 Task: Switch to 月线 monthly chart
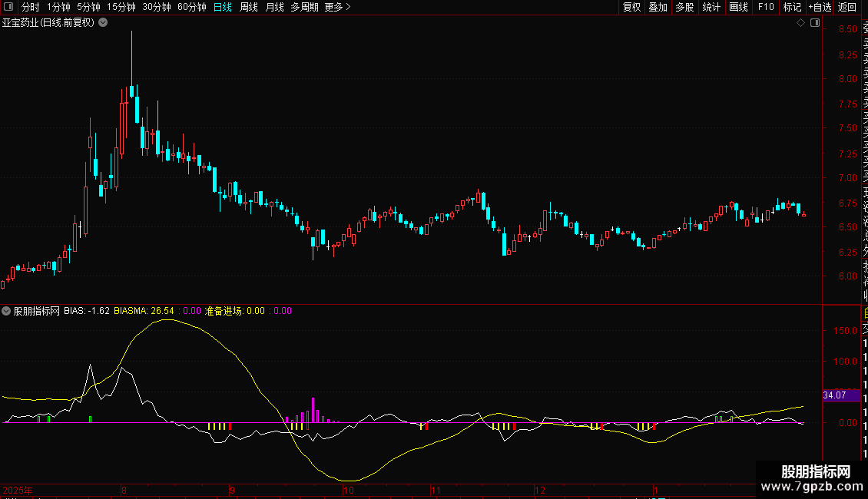(274, 7)
